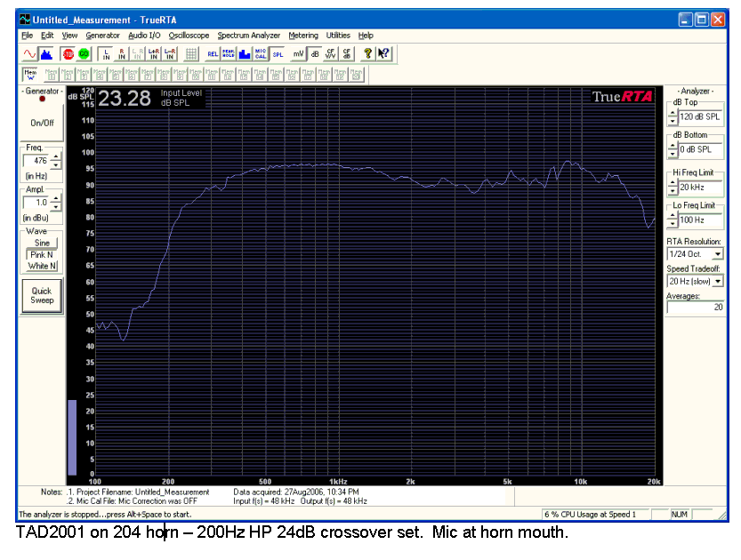
Task: Click the NUM status bar indicator
Action: pyautogui.click(x=679, y=515)
